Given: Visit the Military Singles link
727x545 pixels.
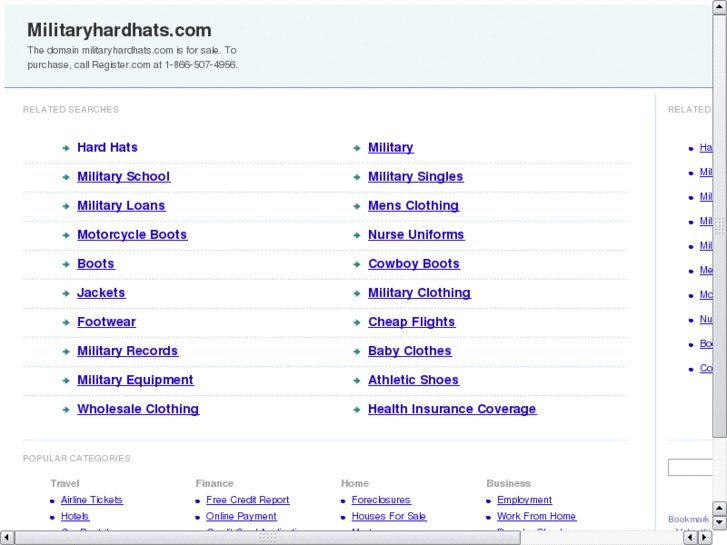Looking at the screenshot, I should (415, 177).
